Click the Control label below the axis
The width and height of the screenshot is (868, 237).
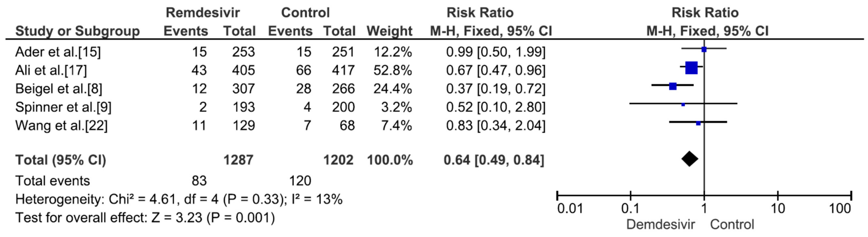click(732, 224)
